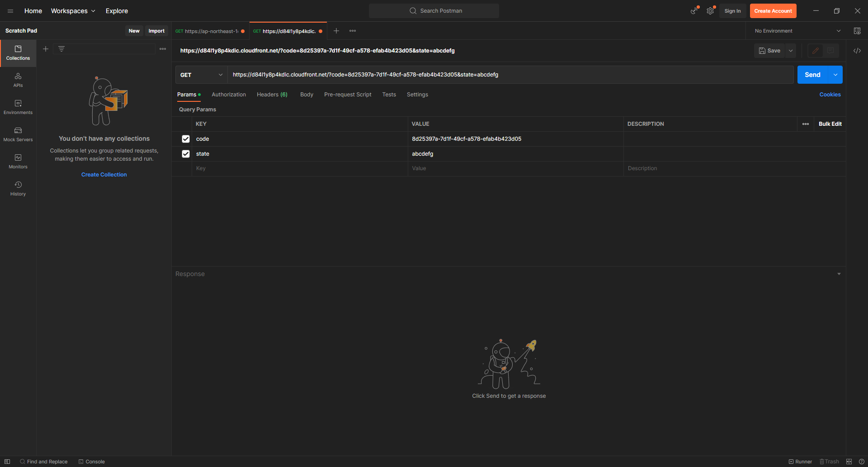The height and width of the screenshot is (467, 868).
Task: Click the Search Postman field
Action: click(434, 11)
